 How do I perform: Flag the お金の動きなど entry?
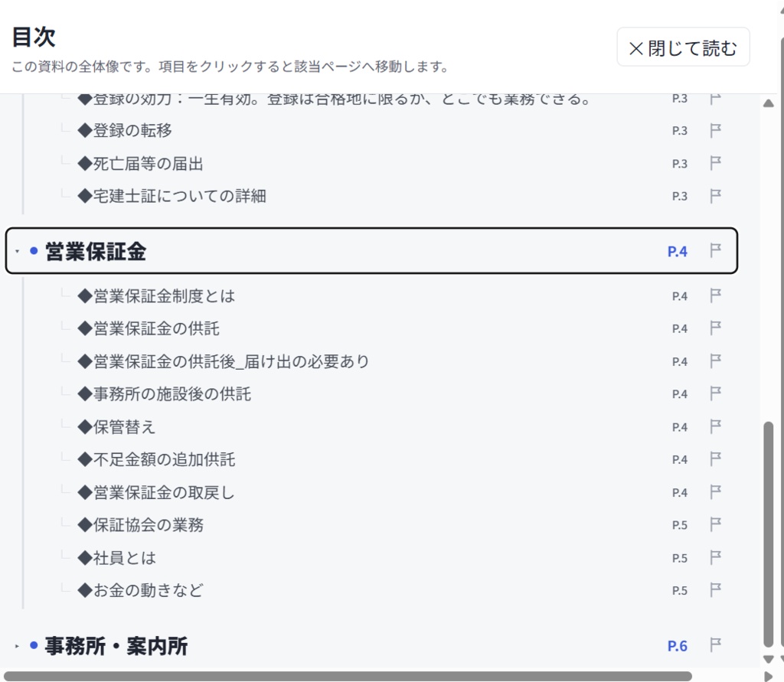click(716, 590)
